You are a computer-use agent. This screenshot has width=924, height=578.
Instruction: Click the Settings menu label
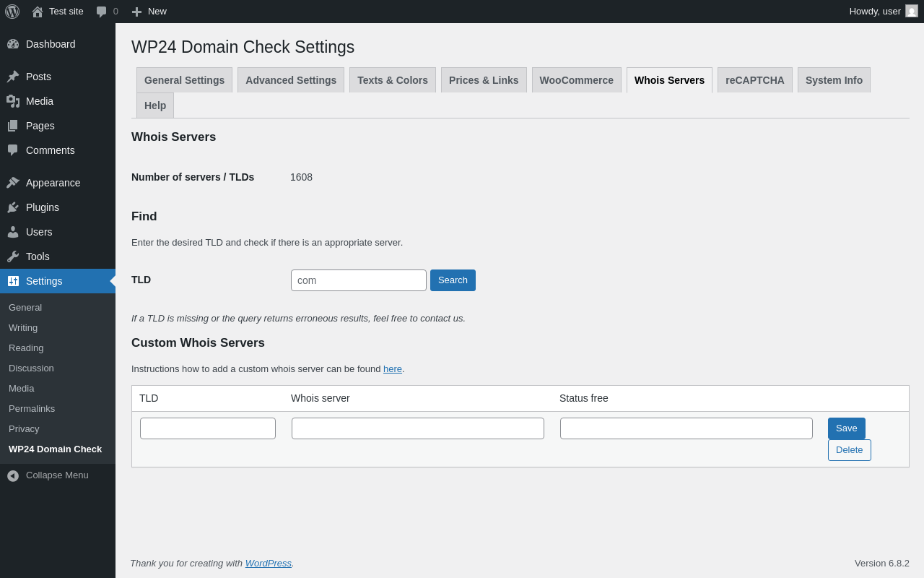(44, 281)
